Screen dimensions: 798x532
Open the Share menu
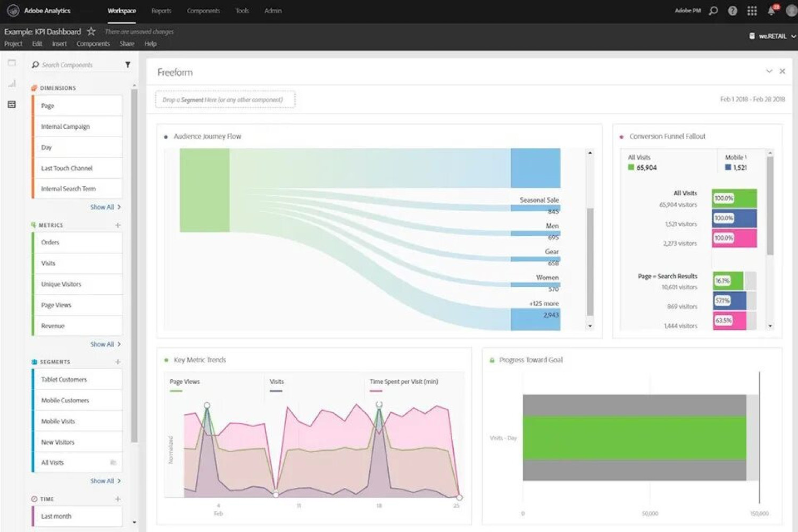pos(127,44)
